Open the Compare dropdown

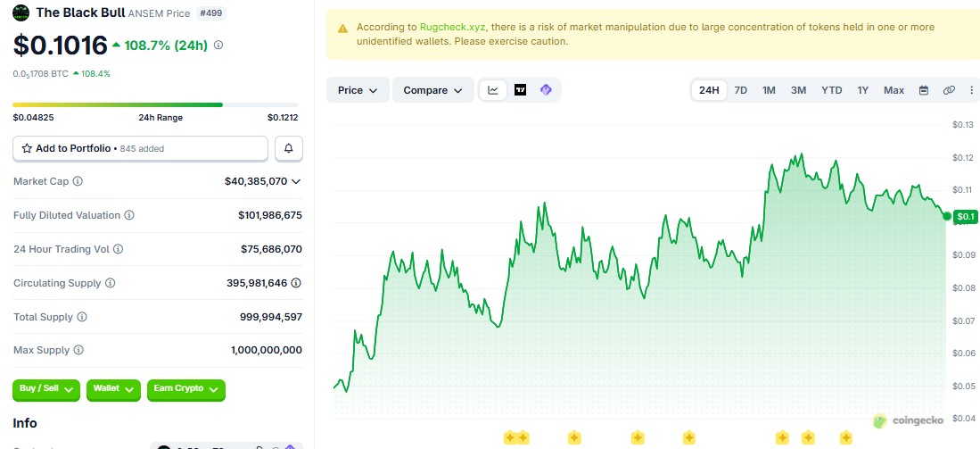tap(433, 90)
